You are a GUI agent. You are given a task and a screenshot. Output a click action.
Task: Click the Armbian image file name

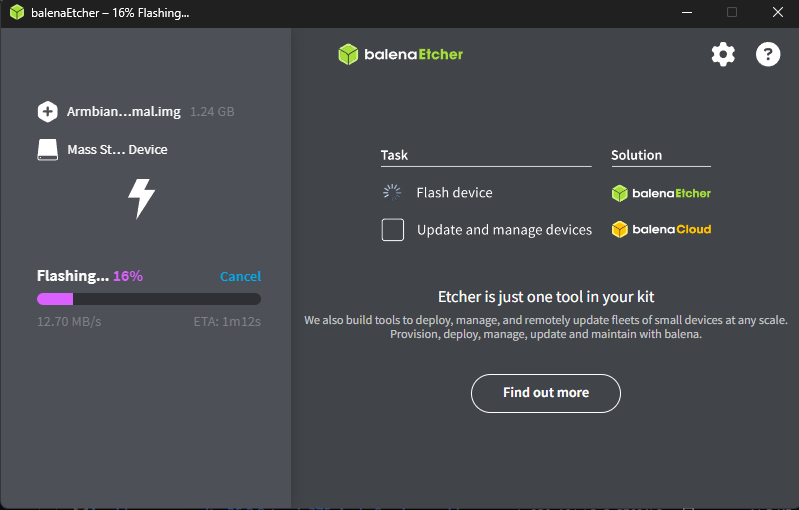(x=124, y=112)
